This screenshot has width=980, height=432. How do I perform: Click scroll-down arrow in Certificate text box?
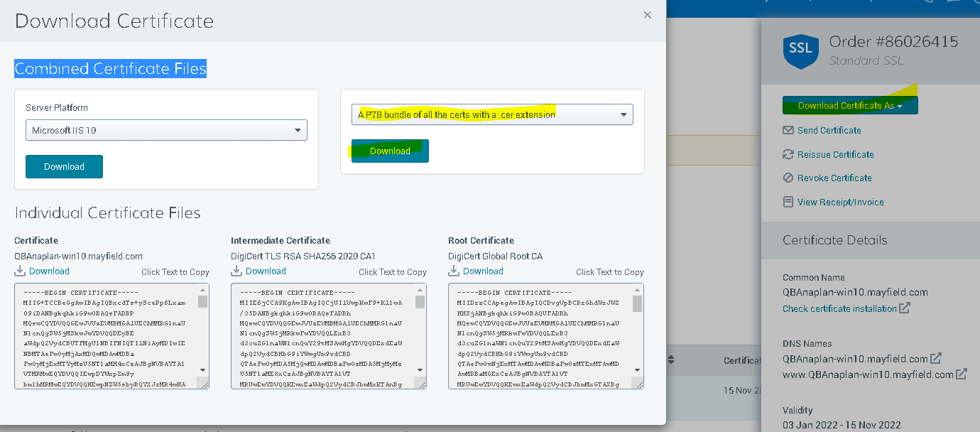(203, 370)
